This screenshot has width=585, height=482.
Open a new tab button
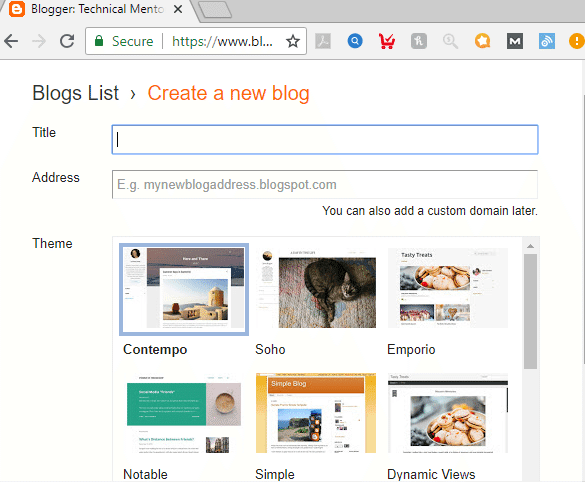click(215, 9)
